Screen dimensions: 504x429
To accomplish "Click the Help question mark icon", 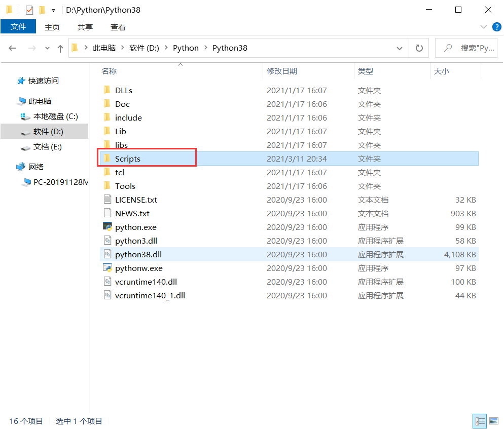I will coord(497,27).
